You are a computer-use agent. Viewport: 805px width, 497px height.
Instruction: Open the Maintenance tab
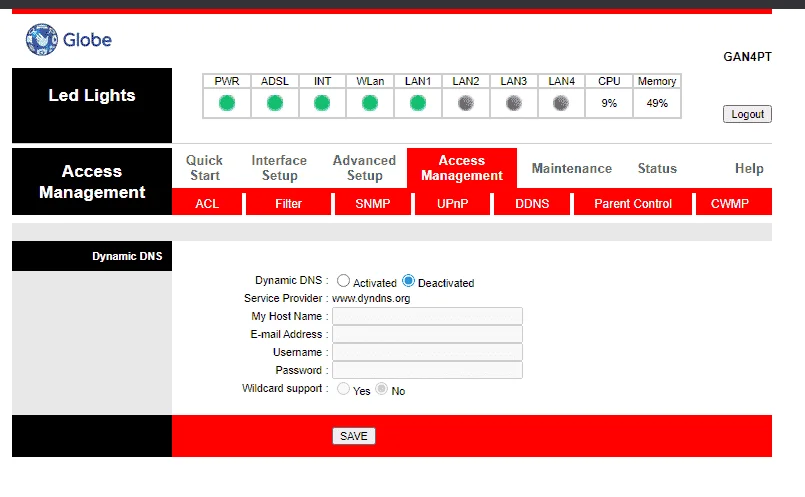[571, 168]
